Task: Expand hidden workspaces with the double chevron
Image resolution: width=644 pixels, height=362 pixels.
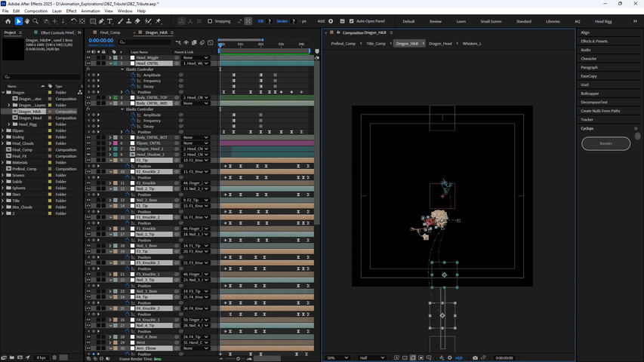Action: 635,21
